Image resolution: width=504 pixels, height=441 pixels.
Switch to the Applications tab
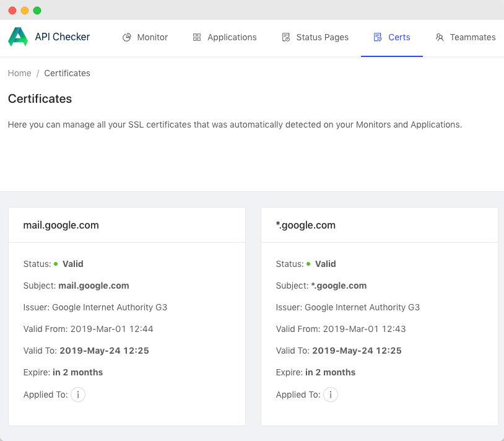point(232,37)
